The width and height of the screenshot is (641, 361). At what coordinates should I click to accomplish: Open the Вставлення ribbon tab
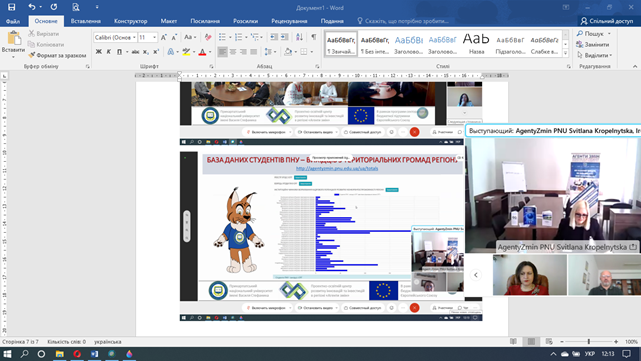click(x=85, y=21)
